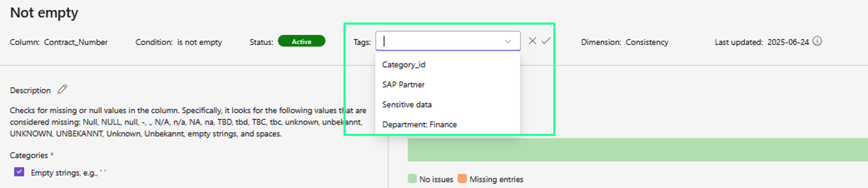Expand the Tags dropdown chevron
The height and width of the screenshot is (188, 868).
pyautogui.click(x=508, y=41)
